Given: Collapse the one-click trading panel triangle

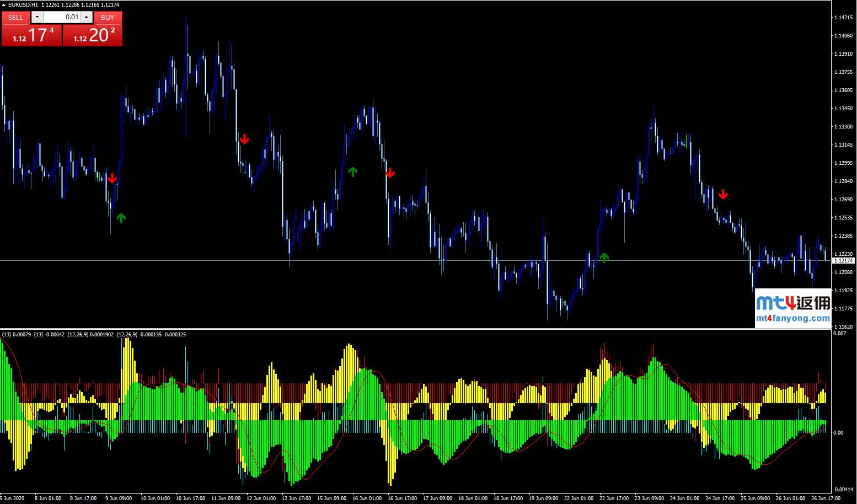Looking at the screenshot, I should coord(3,4).
